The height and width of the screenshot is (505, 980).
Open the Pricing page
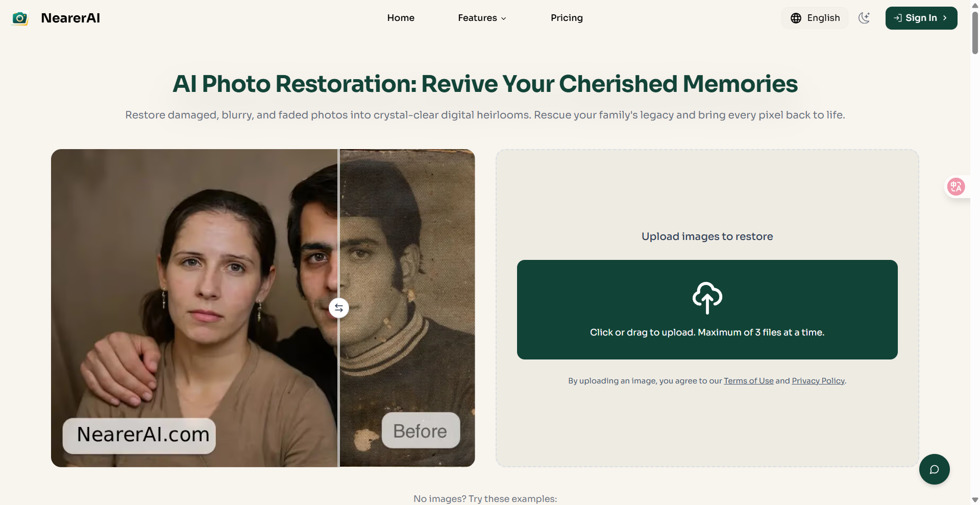pyautogui.click(x=567, y=18)
